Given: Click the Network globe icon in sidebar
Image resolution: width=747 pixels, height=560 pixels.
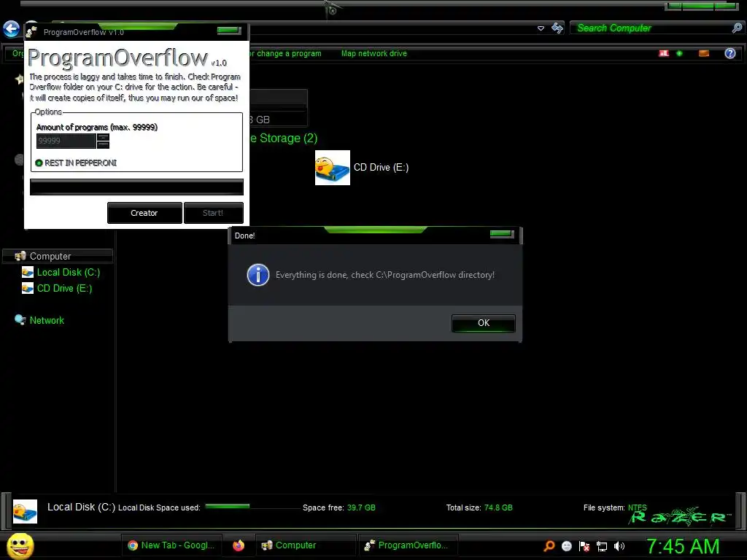Looking at the screenshot, I should (20, 320).
